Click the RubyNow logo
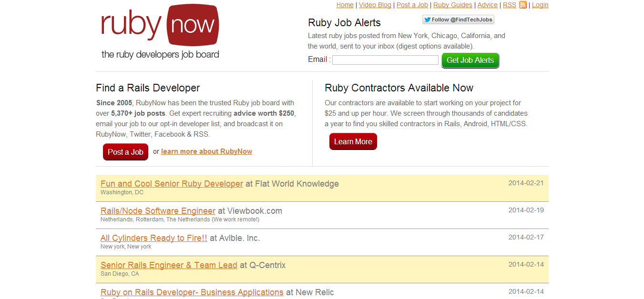 point(160,26)
